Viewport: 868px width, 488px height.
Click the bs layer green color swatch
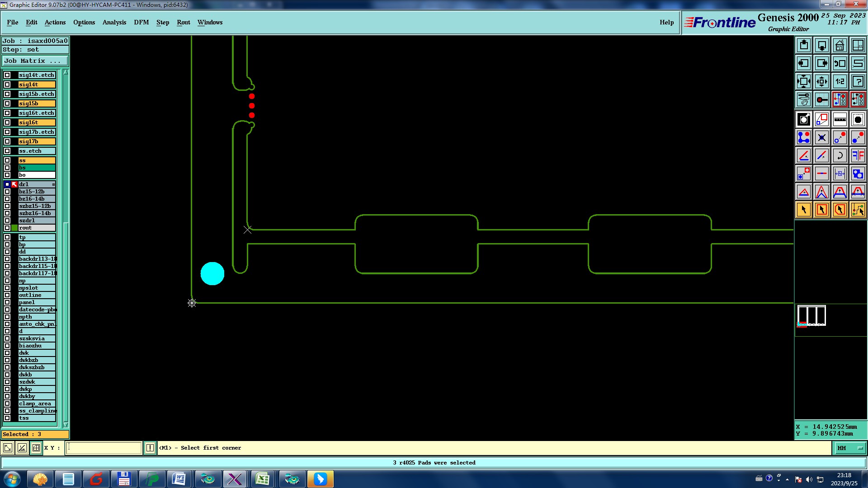pyautogui.click(x=37, y=168)
